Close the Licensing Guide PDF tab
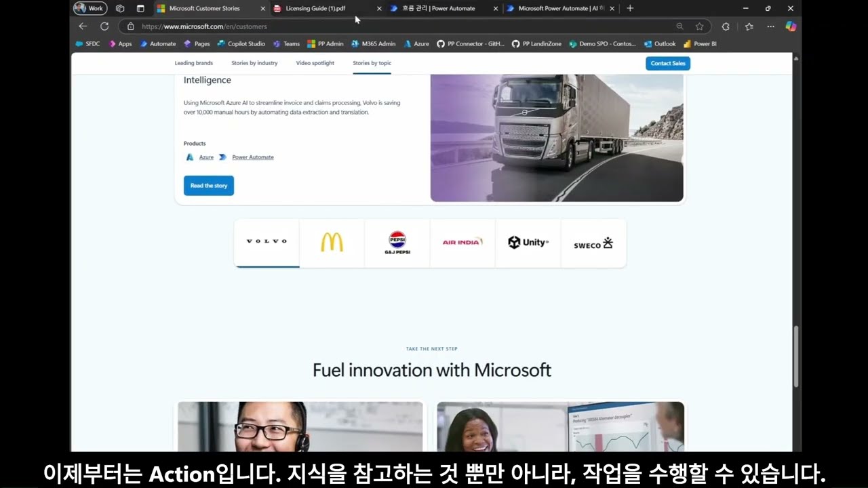The width and height of the screenshot is (868, 488). point(379,8)
